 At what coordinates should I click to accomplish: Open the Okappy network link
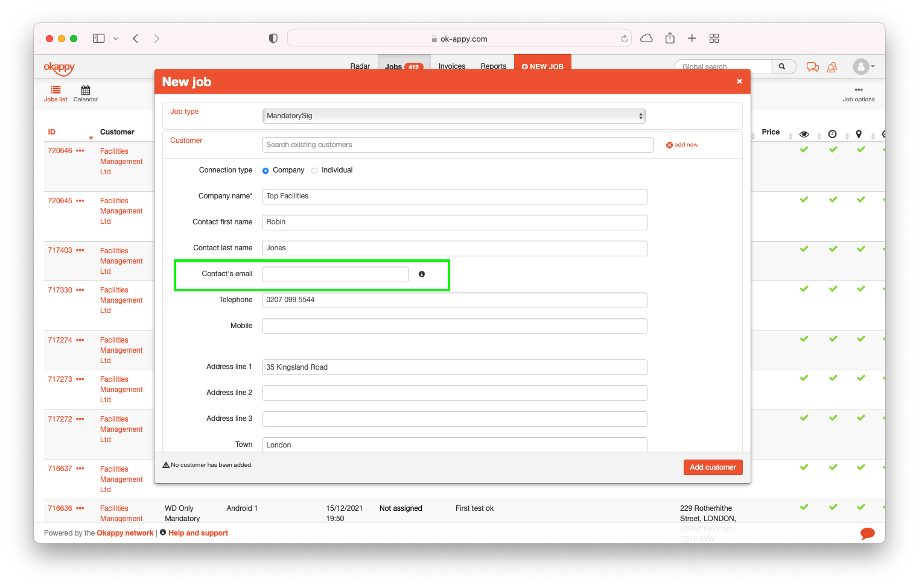[x=126, y=533]
